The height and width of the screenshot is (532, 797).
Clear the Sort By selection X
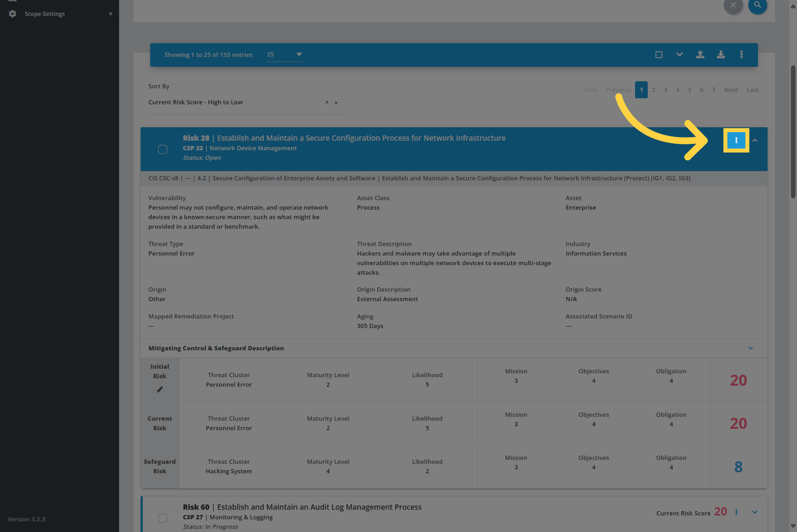pyautogui.click(x=327, y=102)
